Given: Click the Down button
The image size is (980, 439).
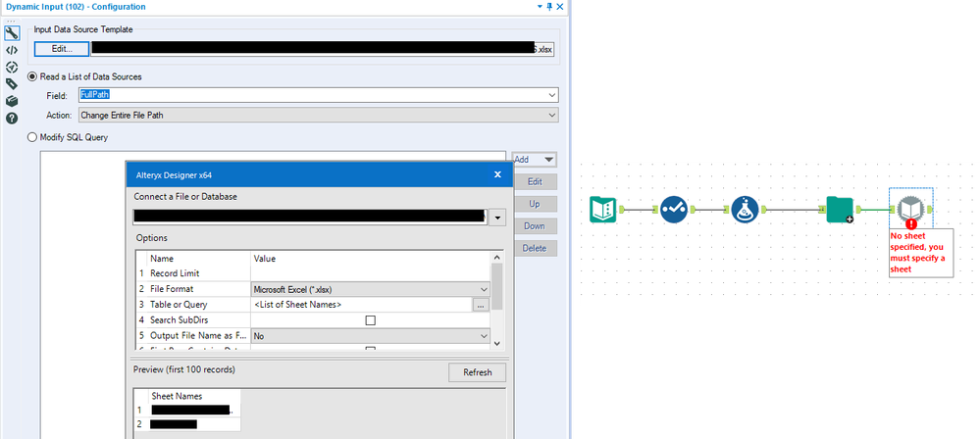Looking at the screenshot, I should point(535,226).
